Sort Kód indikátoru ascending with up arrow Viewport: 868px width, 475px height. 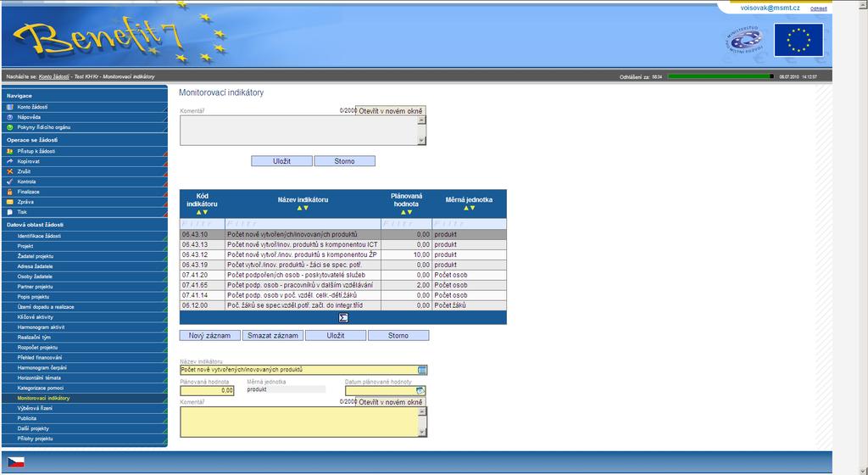pos(198,213)
